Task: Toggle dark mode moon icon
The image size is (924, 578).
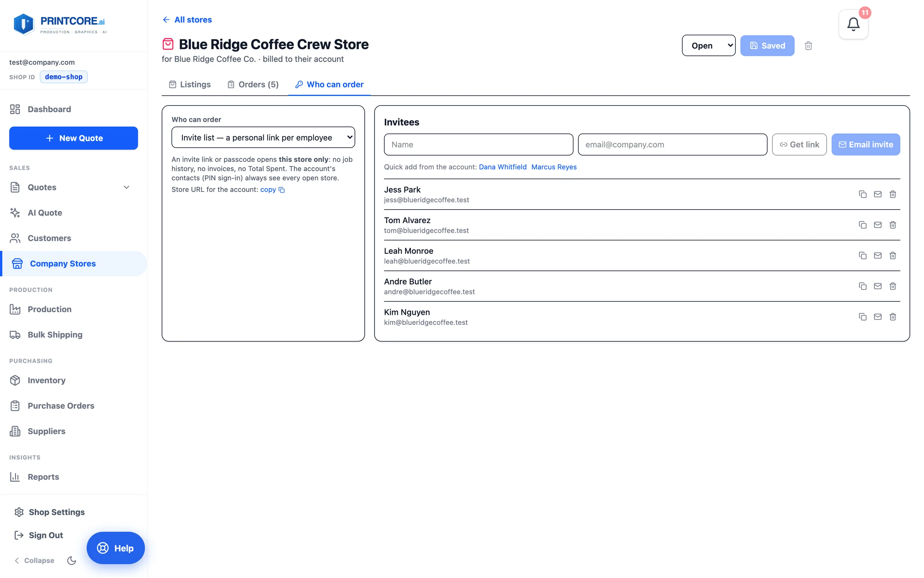Action: [72, 560]
